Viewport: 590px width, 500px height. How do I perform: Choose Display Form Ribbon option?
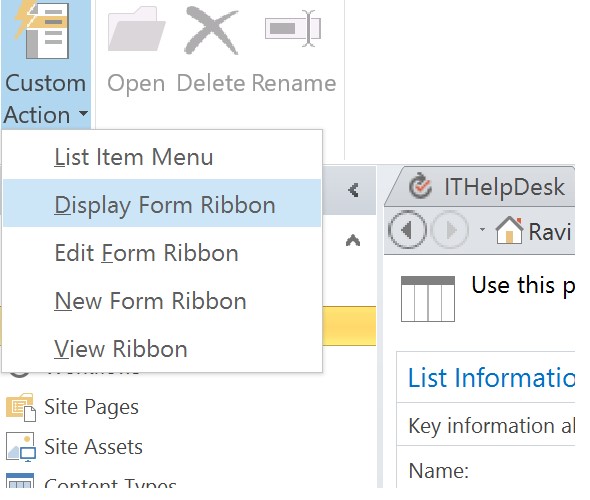[x=162, y=204]
